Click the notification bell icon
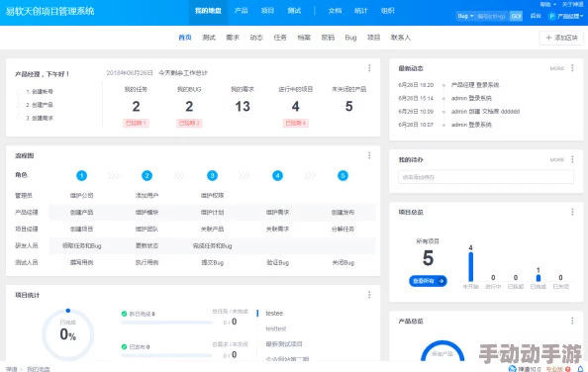The image size is (588, 372). (x=580, y=369)
